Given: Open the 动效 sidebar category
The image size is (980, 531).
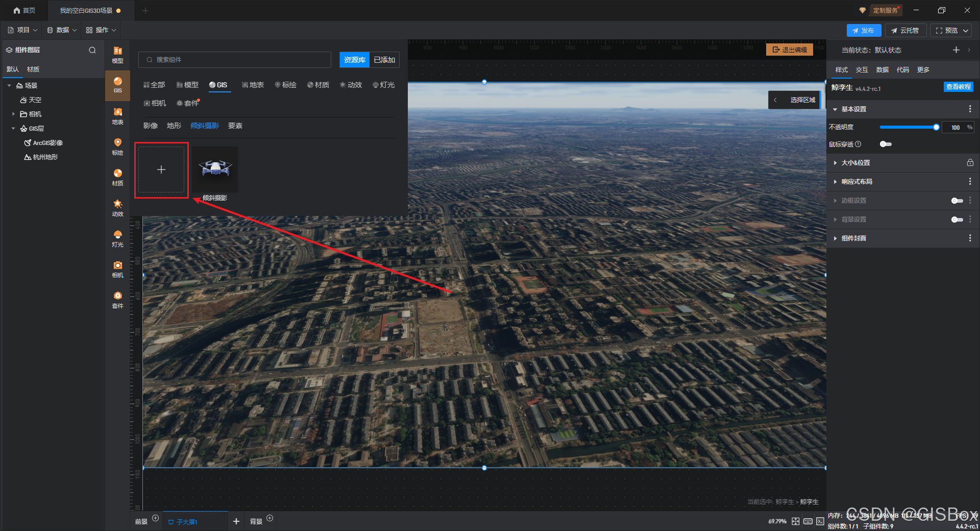Looking at the screenshot, I should [x=117, y=208].
